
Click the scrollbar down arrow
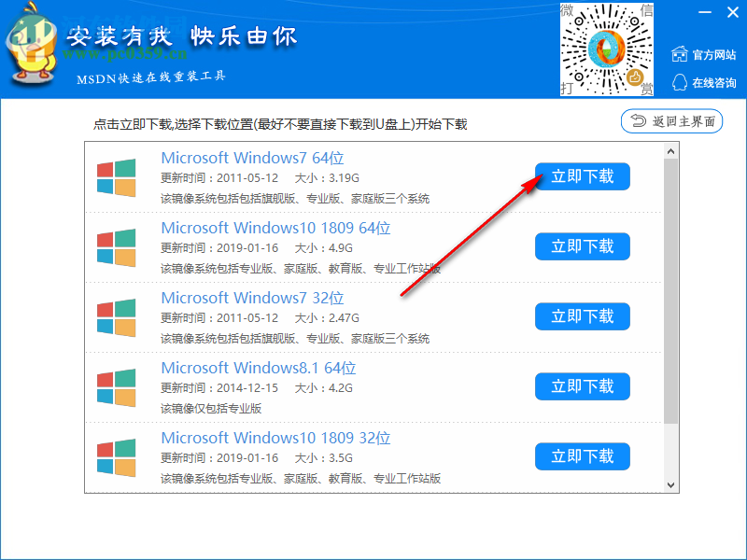(670, 486)
